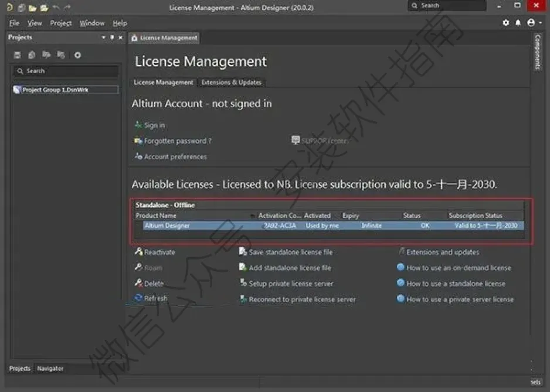This screenshot has height=392, width=550.
Task: Click the Roam link
Action: (153, 268)
